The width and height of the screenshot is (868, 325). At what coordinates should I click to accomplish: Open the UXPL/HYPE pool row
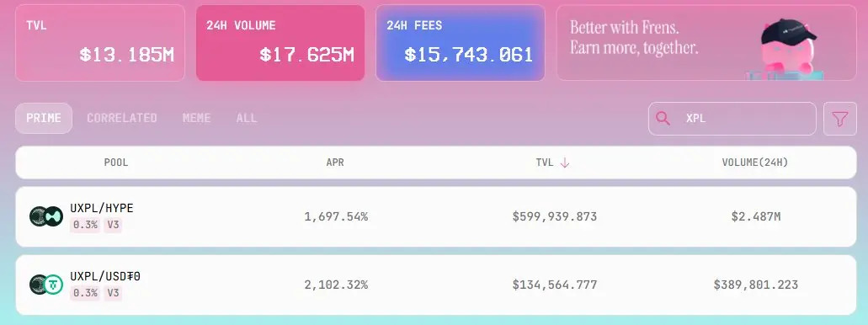tap(436, 216)
